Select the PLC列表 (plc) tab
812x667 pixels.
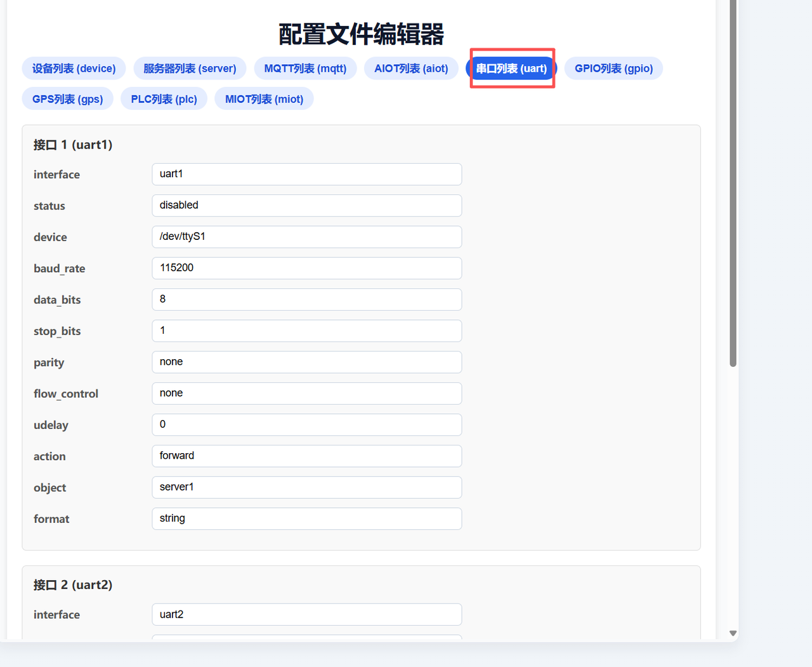tap(164, 99)
